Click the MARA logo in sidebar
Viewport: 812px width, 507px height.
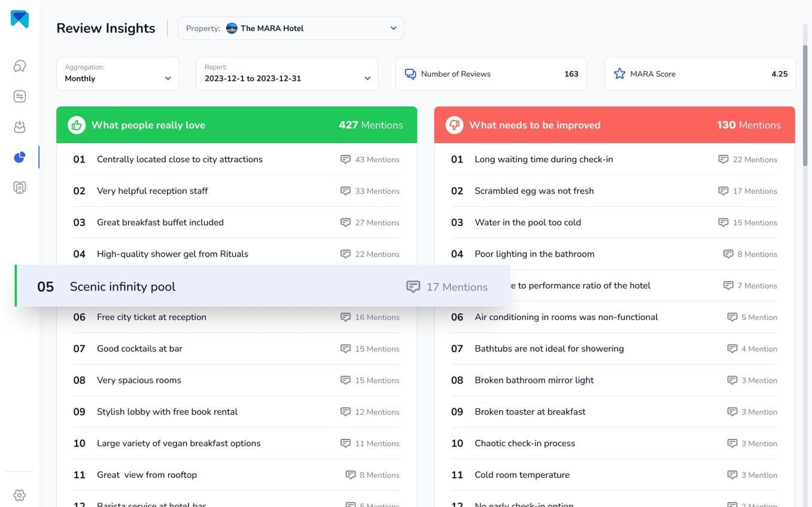[x=20, y=19]
